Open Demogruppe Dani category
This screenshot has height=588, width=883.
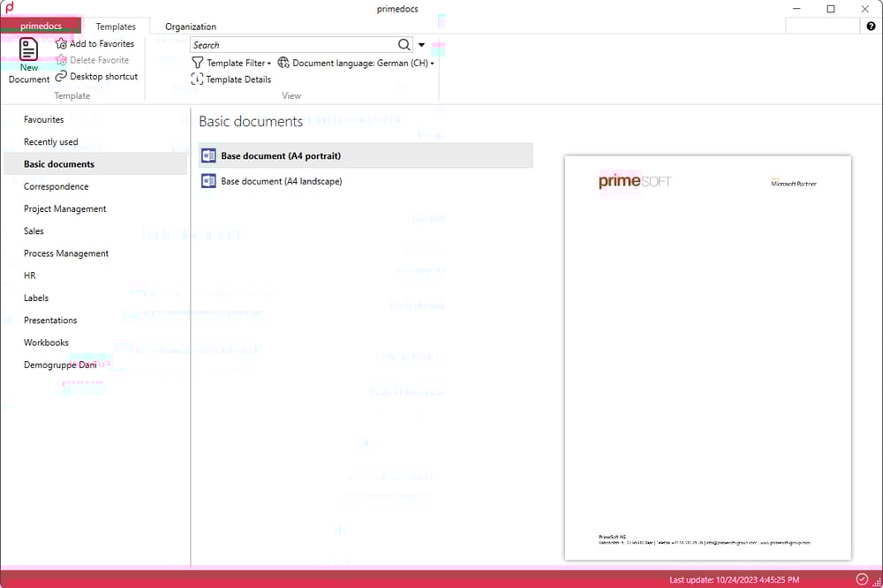[95, 365]
